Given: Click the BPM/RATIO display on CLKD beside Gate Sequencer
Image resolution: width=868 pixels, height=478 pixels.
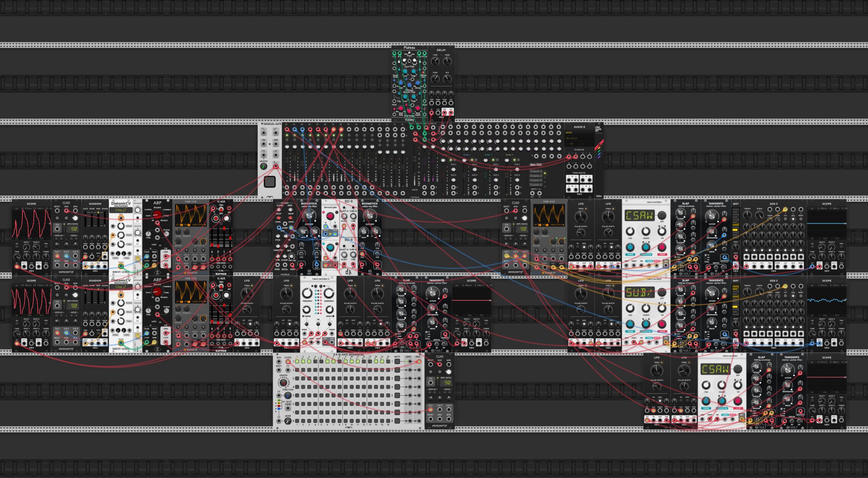Looking at the screenshot, I should pyautogui.click(x=446, y=383).
